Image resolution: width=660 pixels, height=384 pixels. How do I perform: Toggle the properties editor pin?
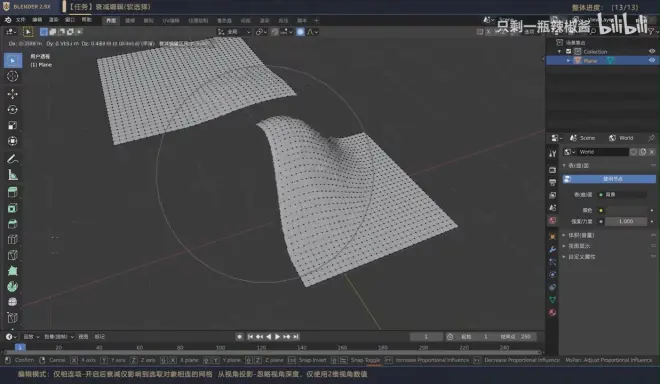652,138
